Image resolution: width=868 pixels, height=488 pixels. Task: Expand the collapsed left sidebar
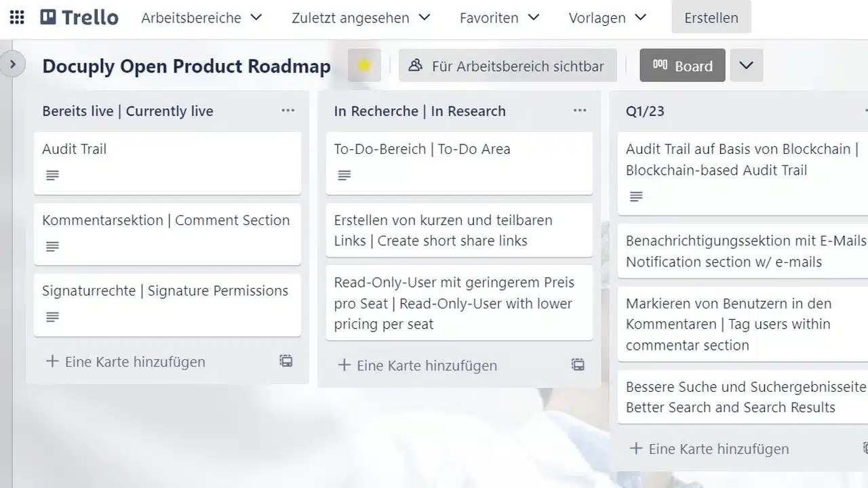[12, 65]
